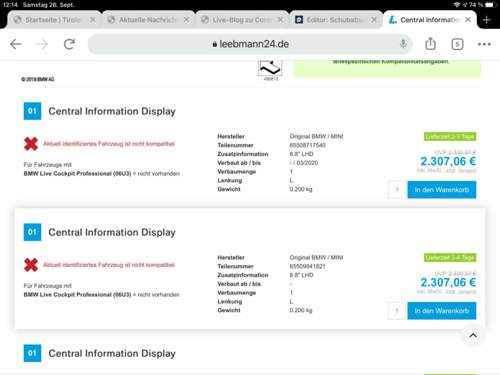Add first Central Information Display to Warenkorb
This screenshot has width=500, height=375.
tap(442, 190)
